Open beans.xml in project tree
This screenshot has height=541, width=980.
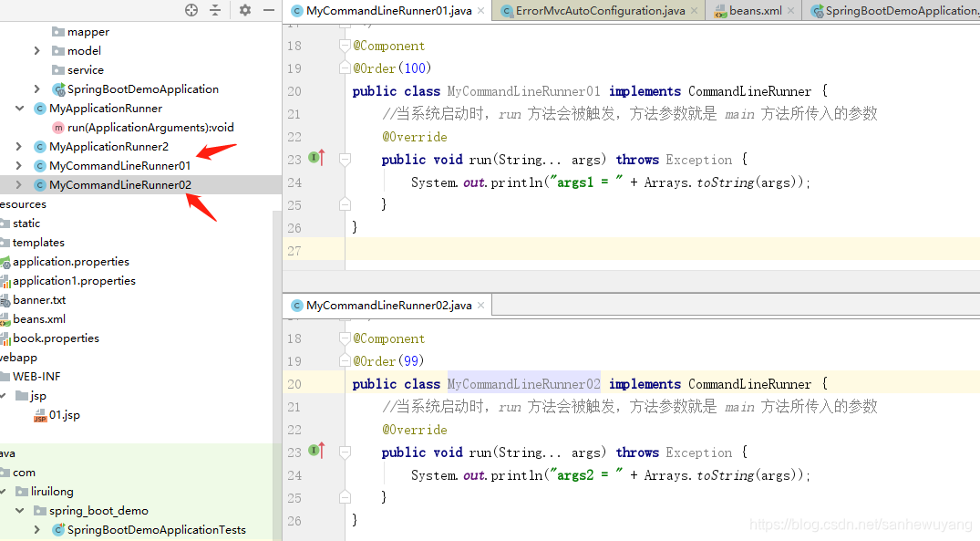point(39,319)
